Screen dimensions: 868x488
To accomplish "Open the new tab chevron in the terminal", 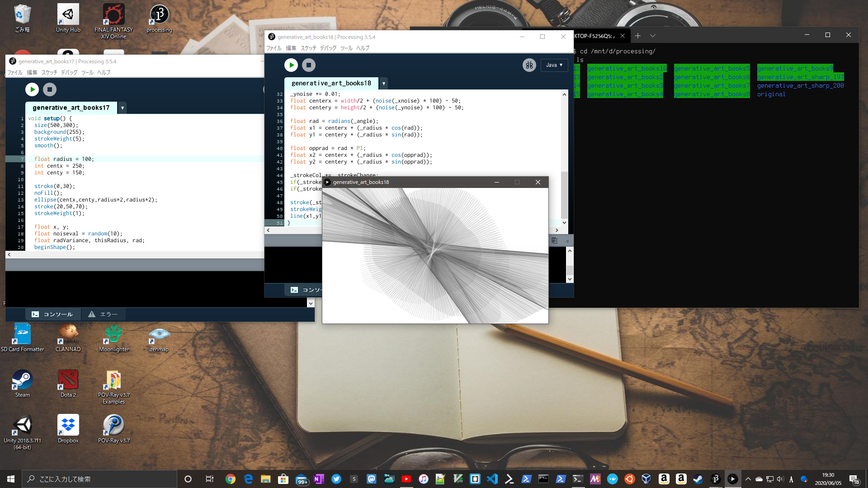I will (x=652, y=35).
